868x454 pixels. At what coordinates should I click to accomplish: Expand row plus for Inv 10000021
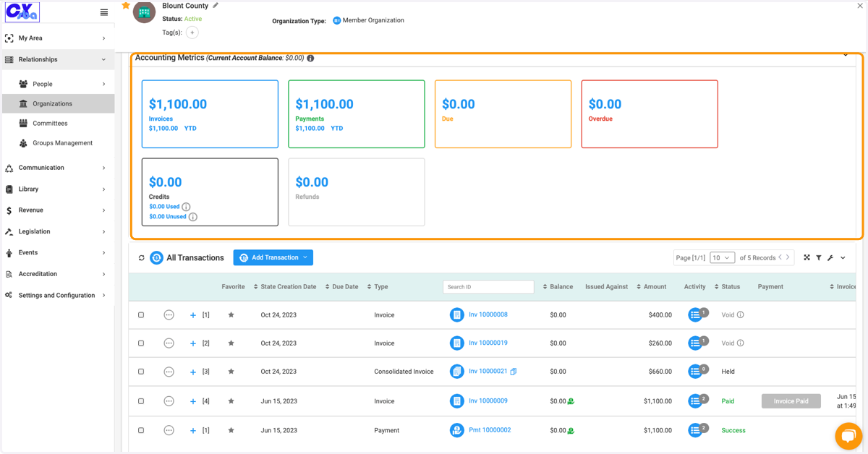coord(193,372)
